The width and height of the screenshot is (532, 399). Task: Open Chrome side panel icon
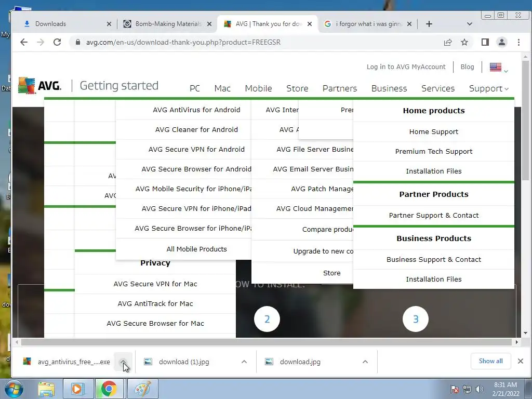pos(485,42)
